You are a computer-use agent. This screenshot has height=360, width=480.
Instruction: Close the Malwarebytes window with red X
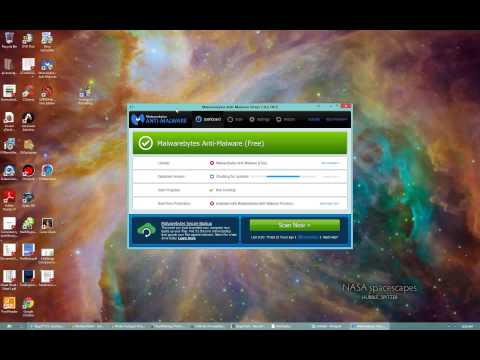346,106
